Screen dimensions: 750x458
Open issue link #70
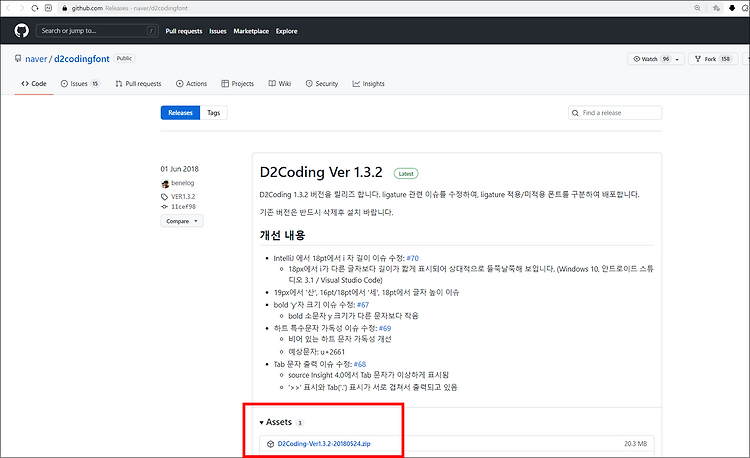coord(412,258)
